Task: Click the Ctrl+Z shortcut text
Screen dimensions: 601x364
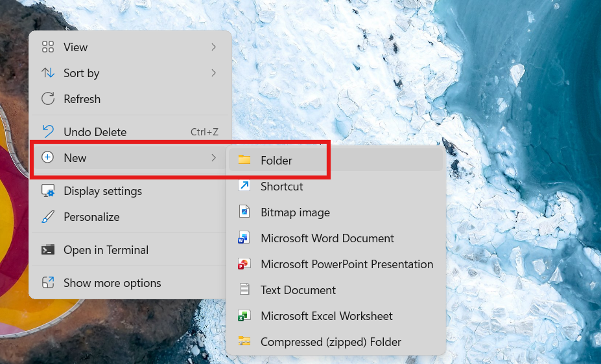Action: [x=204, y=132]
